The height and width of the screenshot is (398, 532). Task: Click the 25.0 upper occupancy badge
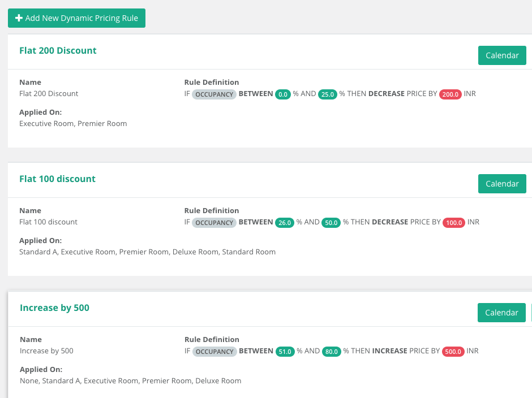(x=328, y=94)
